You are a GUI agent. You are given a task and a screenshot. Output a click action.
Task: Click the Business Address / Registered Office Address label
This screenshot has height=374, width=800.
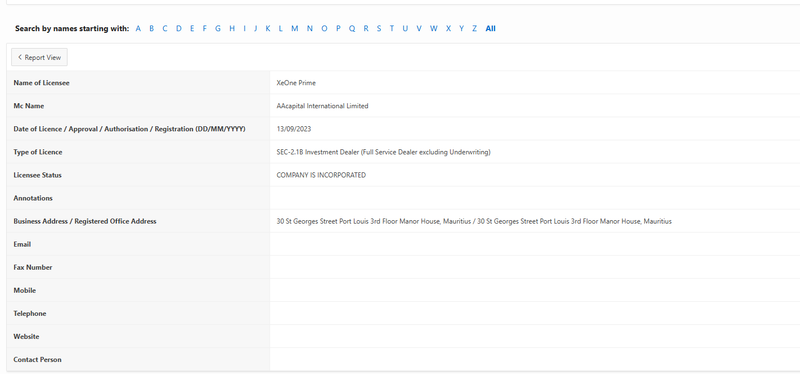click(85, 221)
